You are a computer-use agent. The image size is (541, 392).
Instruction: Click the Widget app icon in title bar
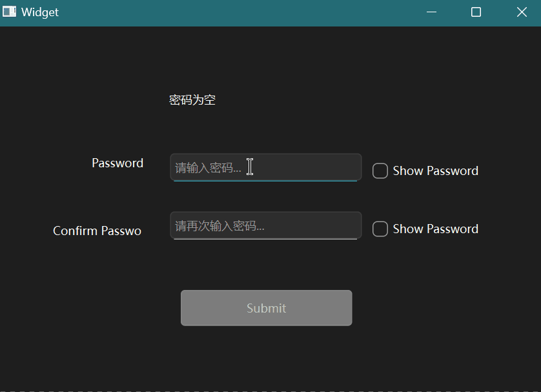point(9,12)
